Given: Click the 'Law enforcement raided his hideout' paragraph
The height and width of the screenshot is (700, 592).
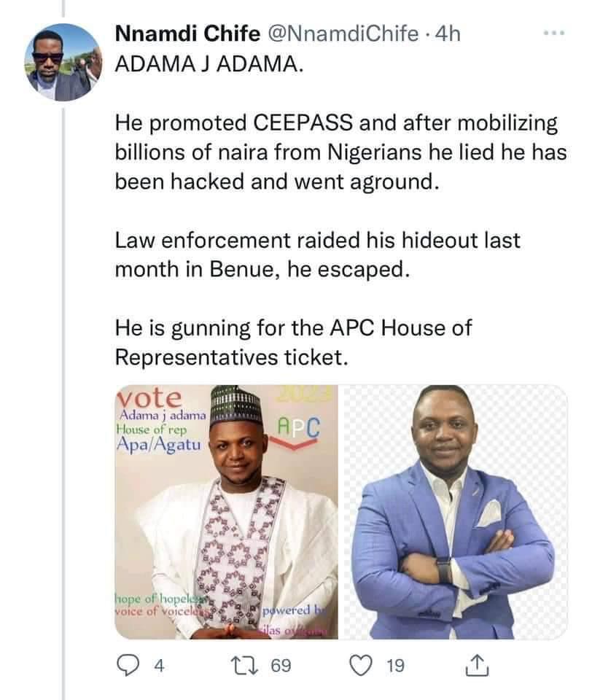Looking at the screenshot, I should 318,254.
